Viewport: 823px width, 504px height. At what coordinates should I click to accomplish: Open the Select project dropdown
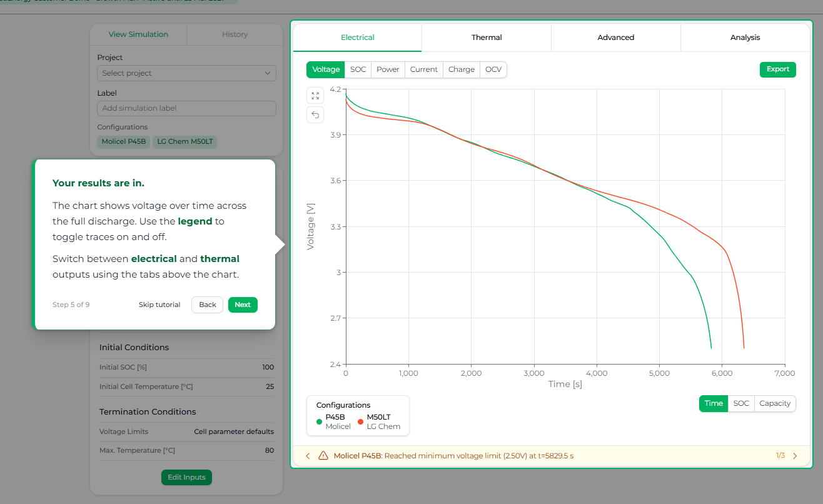tap(186, 73)
